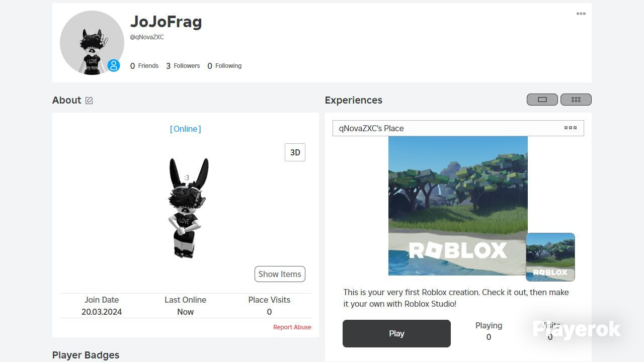Open the qNovaZXC's Place three-dot menu
The image size is (644, 362).
(x=571, y=128)
